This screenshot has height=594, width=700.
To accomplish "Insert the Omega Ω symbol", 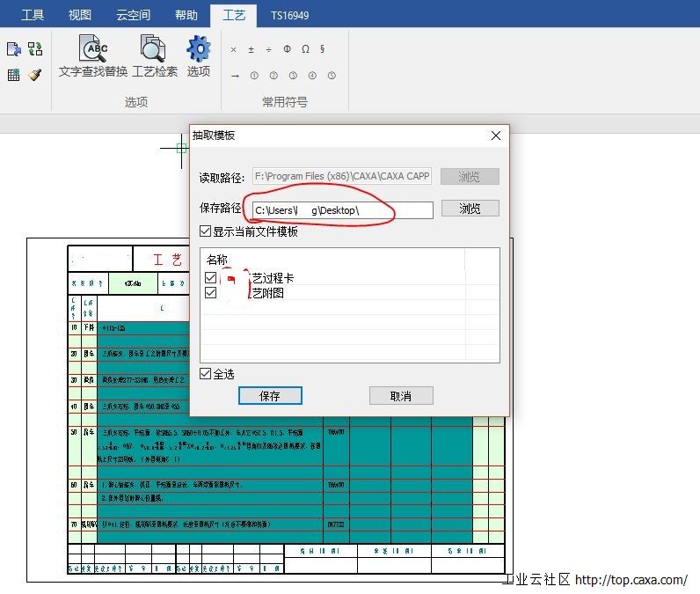I will [x=305, y=50].
